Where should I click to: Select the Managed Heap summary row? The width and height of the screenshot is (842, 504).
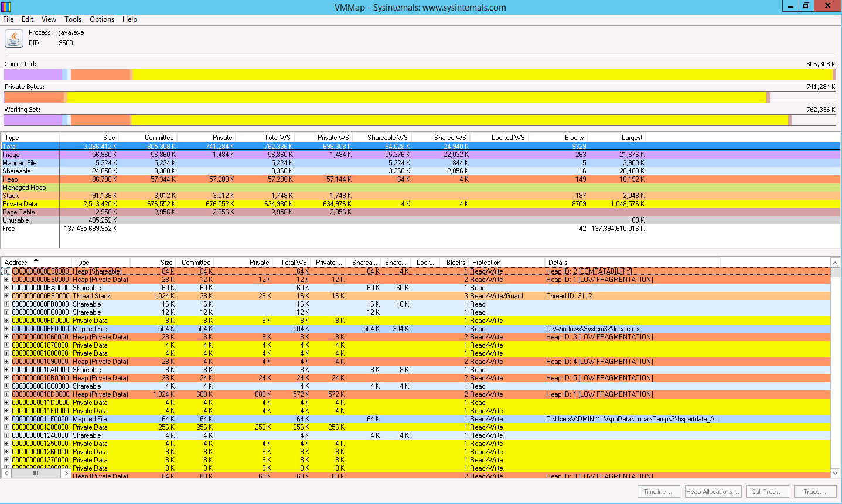[x=420, y=188]
